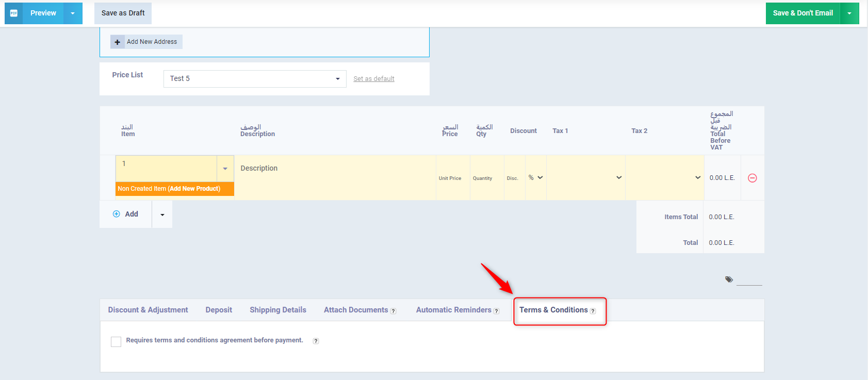Open the Shipping Details tab
This screenshot has width=868, height=380.
point(277,310)
